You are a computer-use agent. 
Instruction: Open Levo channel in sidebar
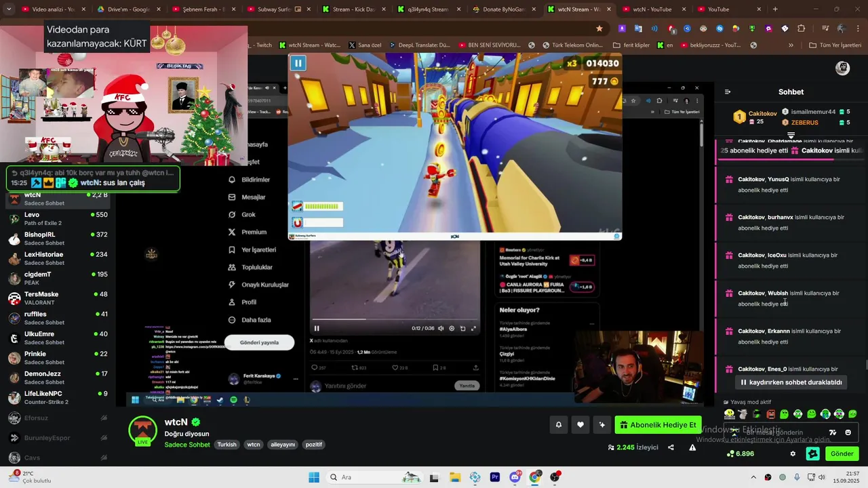58,219
